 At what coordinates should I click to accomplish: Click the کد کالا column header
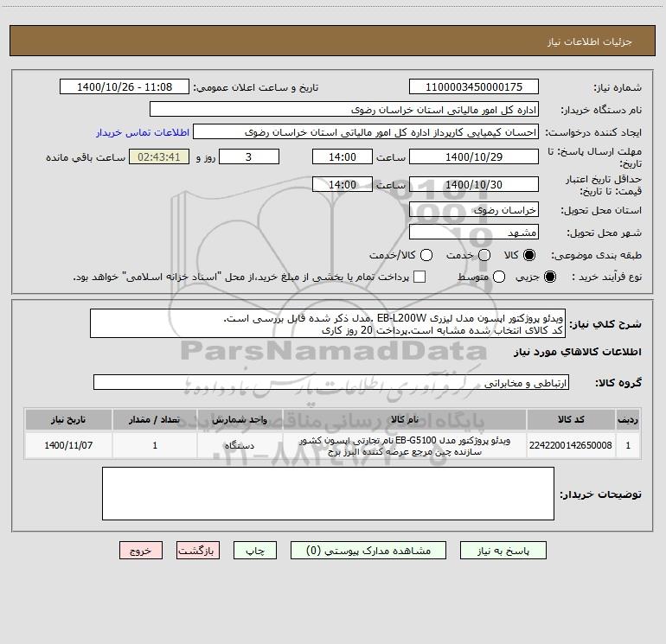pos(571,419)
